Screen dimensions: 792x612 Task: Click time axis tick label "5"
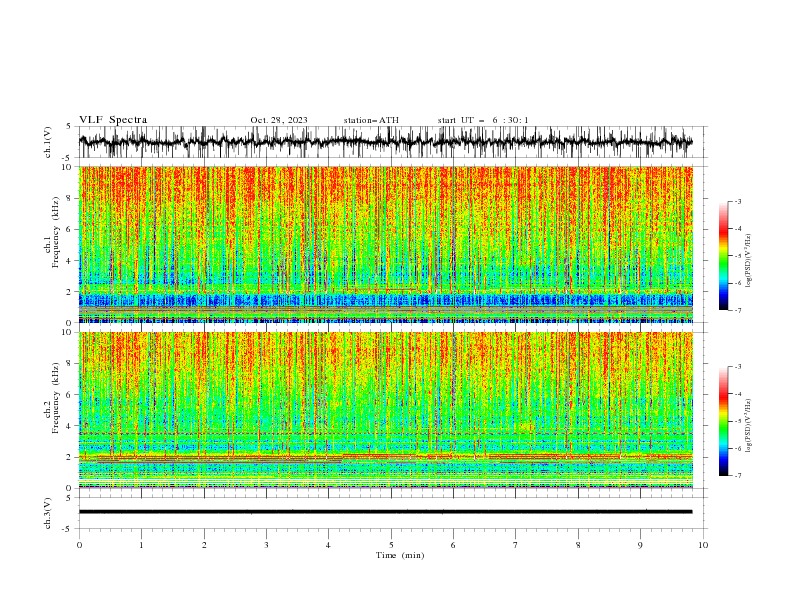point(391,545)
